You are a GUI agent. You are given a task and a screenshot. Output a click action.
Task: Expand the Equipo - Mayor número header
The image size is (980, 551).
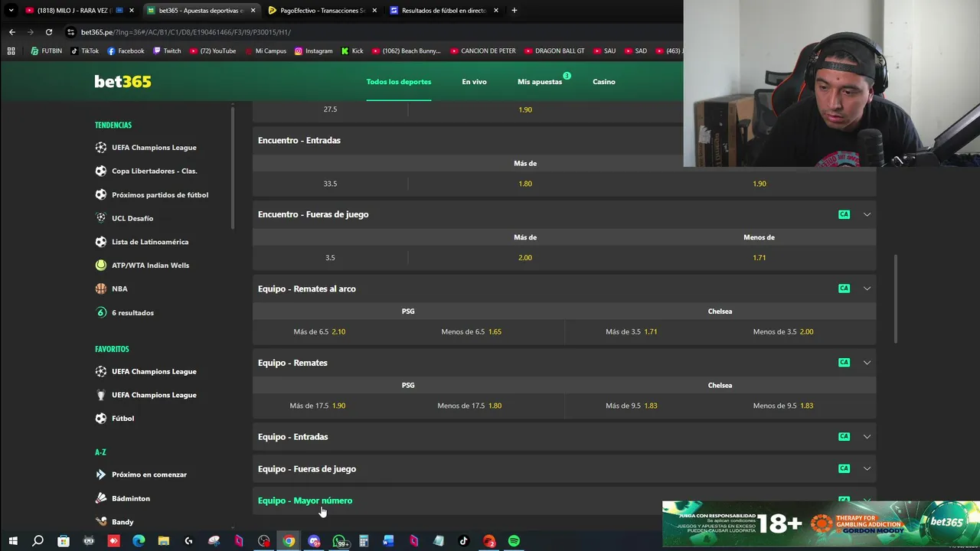pyautogui.click(x=564, y=500)
